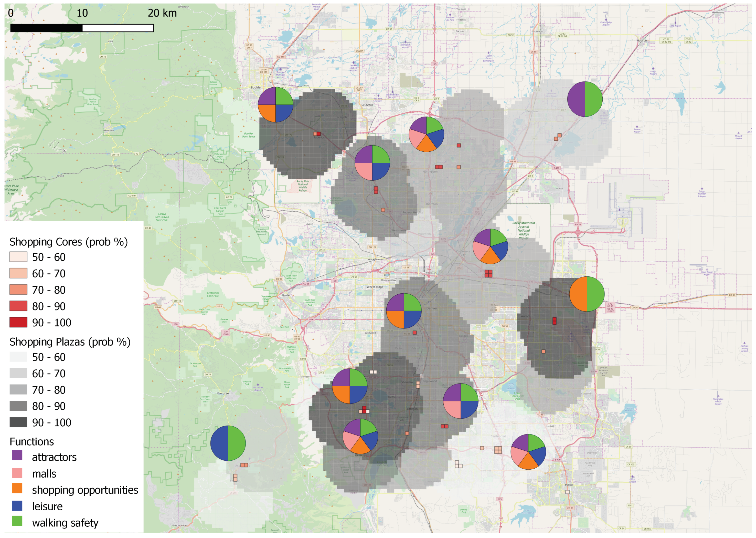Click Shopping Plazas 90 - 100 swatch
The width and height of the screenshot is (756, 538).
(18, 422)
